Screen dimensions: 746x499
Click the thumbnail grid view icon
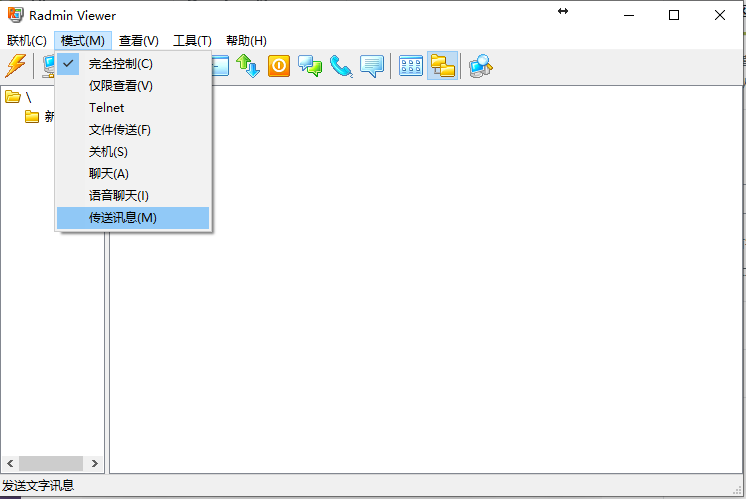[x=411, y=66]
